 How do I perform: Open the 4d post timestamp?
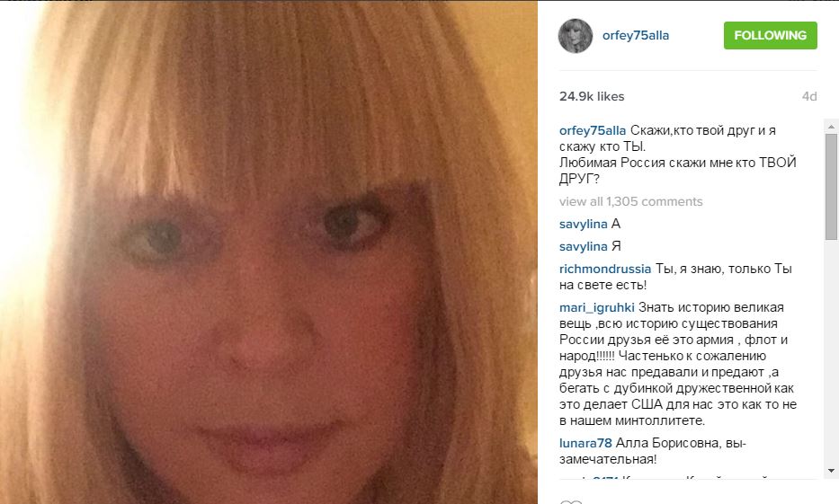809,96
